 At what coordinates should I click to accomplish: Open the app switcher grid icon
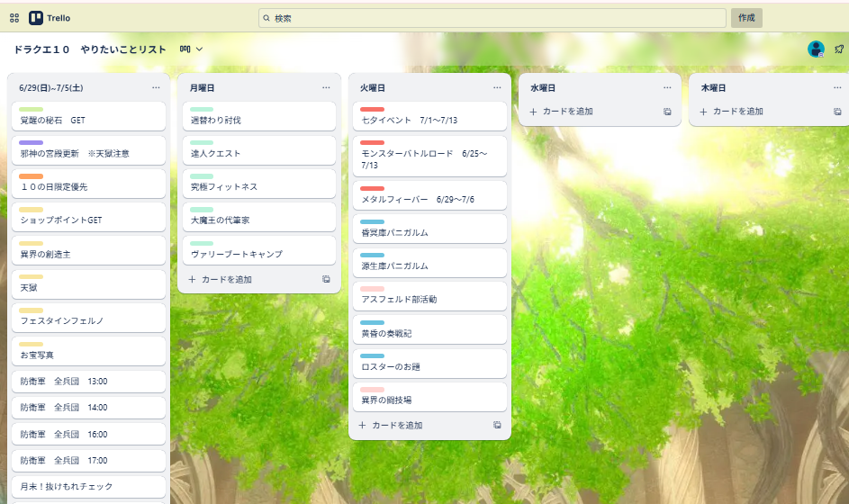[14, 18]
